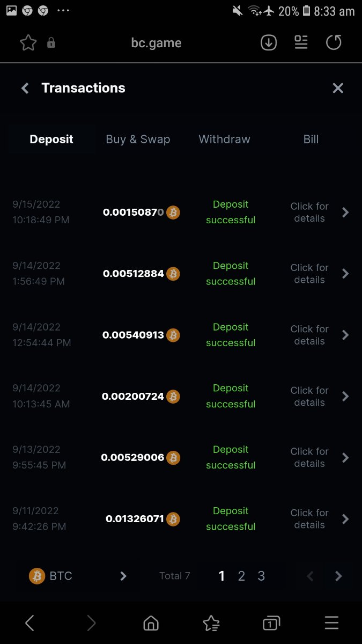Go to page 2 of transactions
The image size is (362, 644).
[241, 576]
